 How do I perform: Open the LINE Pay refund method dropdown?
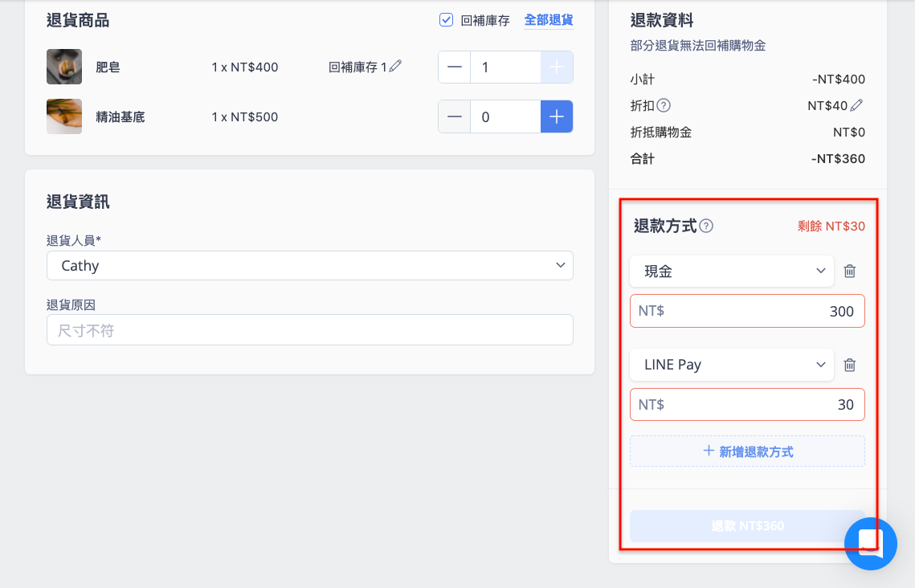coord(732,365)
